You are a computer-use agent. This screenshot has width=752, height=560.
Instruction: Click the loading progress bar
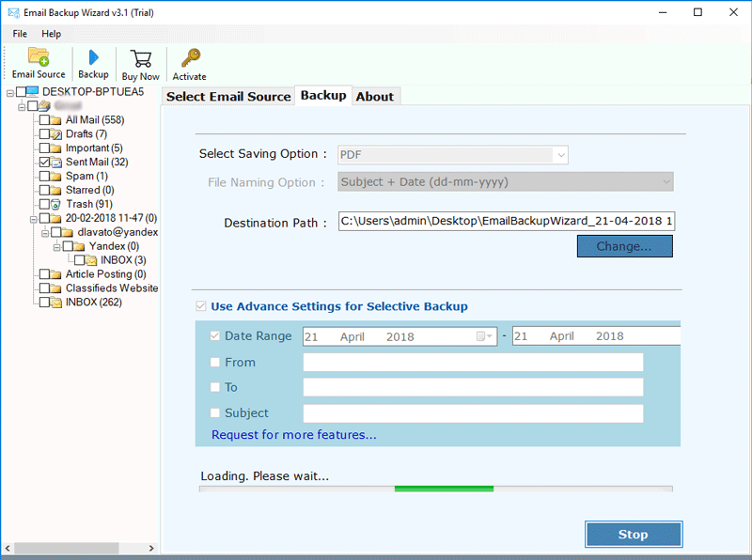(436, 489)
